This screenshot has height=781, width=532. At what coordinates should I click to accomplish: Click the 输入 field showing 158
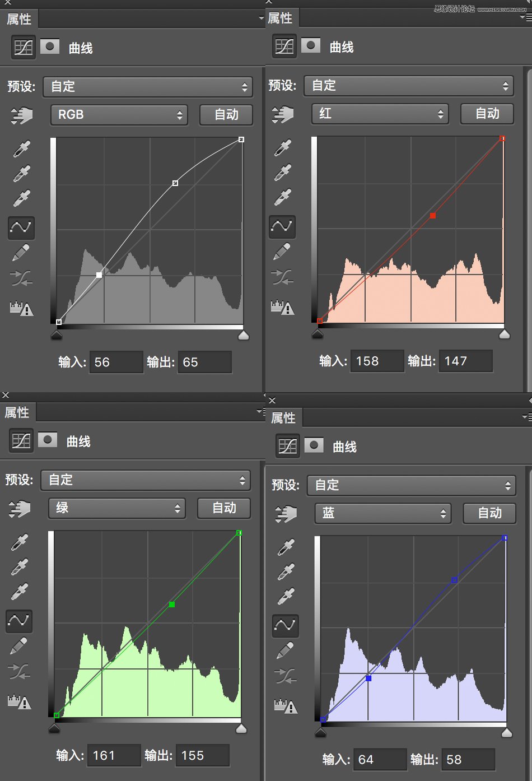point(377,361)
